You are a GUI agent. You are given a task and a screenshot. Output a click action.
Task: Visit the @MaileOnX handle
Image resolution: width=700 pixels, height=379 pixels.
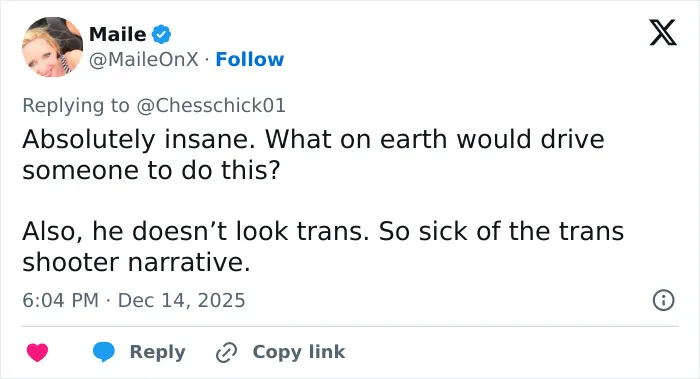(x=144, y=59)
